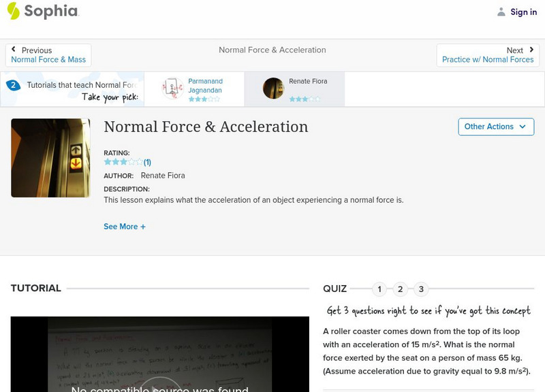This screenshot has height=392, width=545.
Task: Click the elevator video thumbnail image
Action: pyautogui.click(x=50, y=157)
